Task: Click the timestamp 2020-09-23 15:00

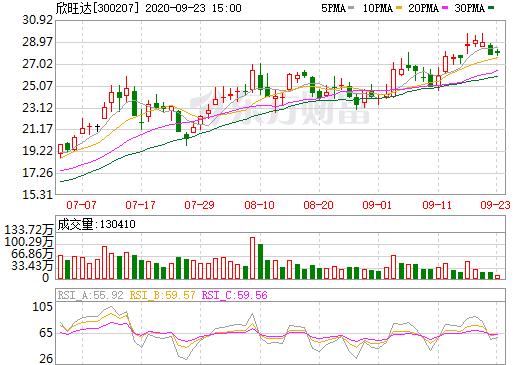Action: pyautogui.click(x=193, y=8)
